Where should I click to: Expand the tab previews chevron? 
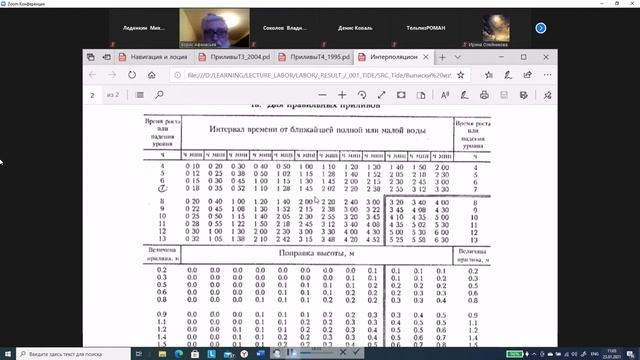(x=458, y=57)
